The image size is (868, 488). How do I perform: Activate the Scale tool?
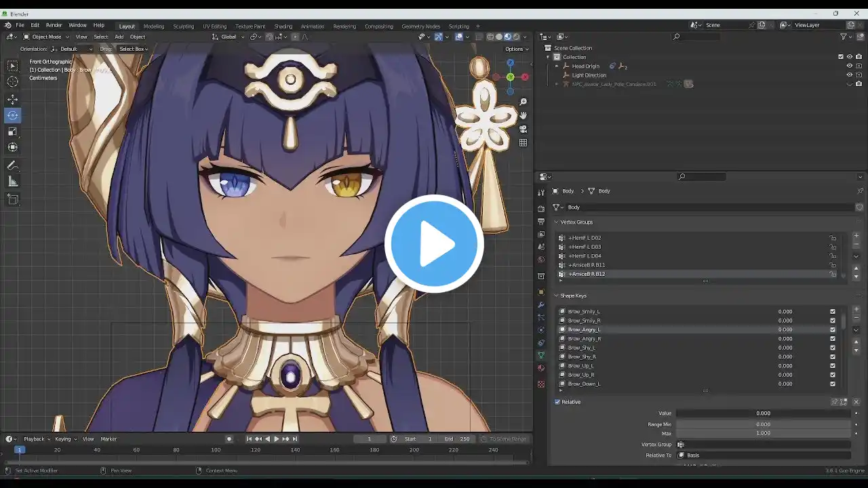[13, 131]
